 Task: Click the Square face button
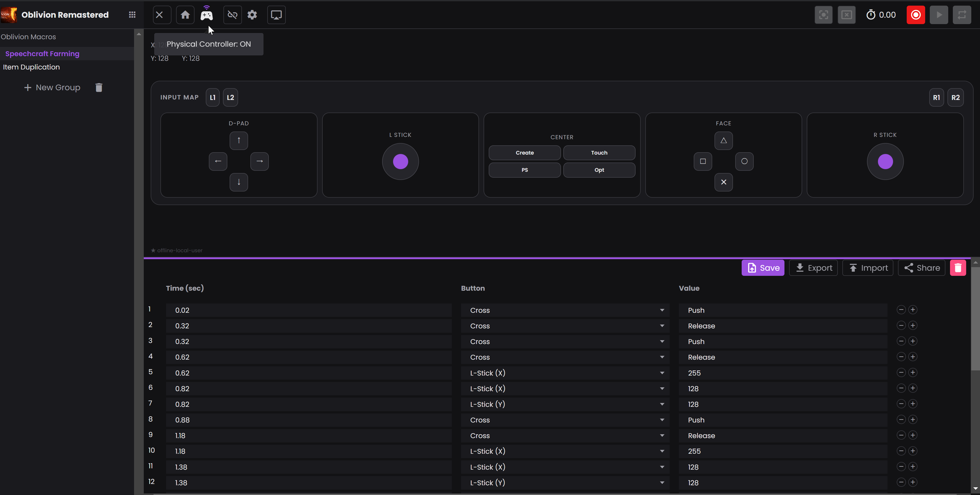[703, 161]
